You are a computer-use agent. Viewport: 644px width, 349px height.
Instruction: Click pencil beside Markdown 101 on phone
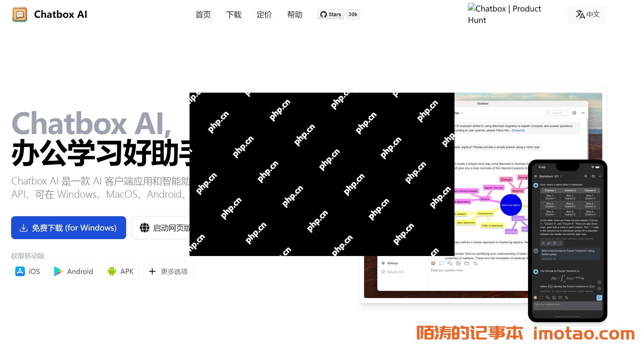(x=561, y=176)
